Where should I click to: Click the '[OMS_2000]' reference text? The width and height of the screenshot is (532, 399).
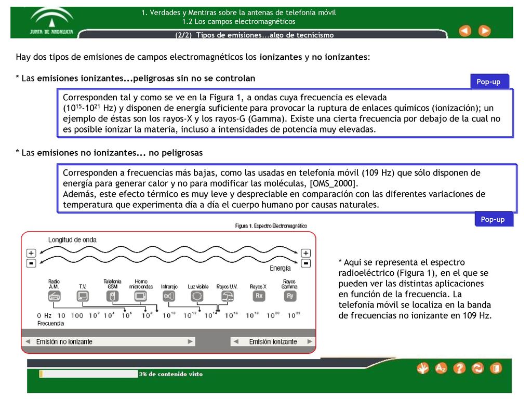[x=334, y=183]
